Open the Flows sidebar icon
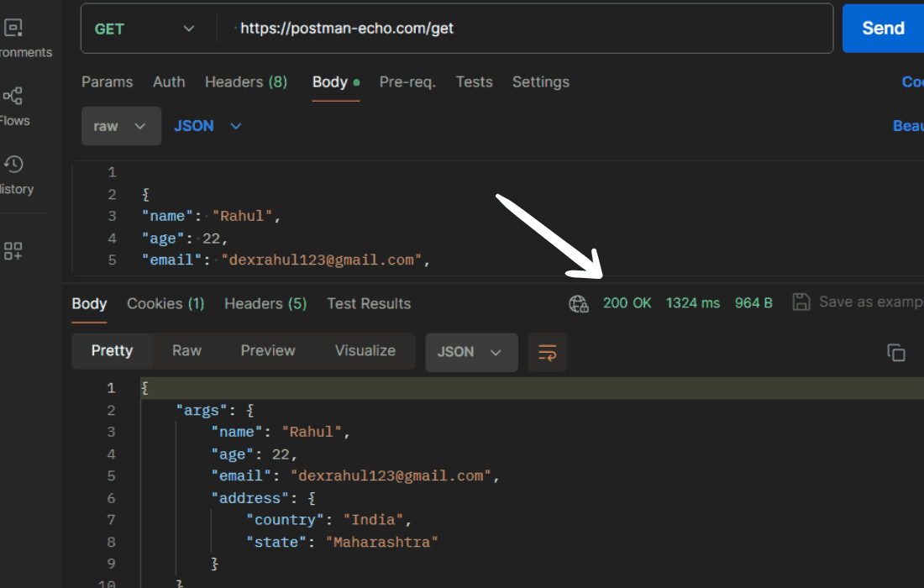 pyautogui.click(x=13, y=96)
